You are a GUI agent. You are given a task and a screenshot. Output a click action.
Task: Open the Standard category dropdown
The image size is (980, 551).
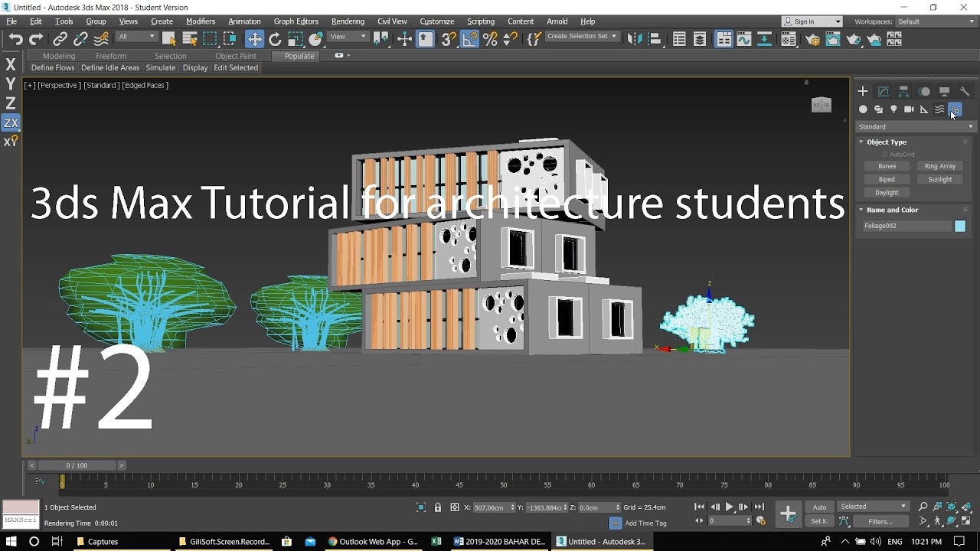tap(915, 127)
